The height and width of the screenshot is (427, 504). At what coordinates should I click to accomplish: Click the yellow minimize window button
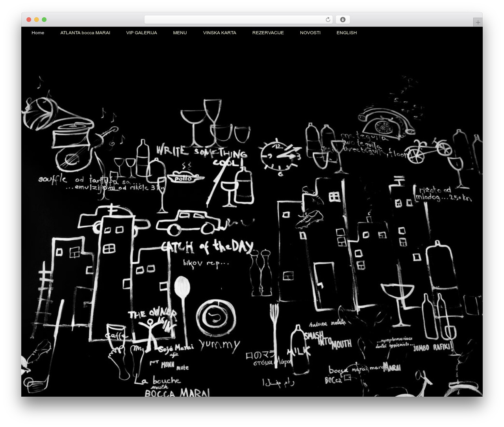36,20
